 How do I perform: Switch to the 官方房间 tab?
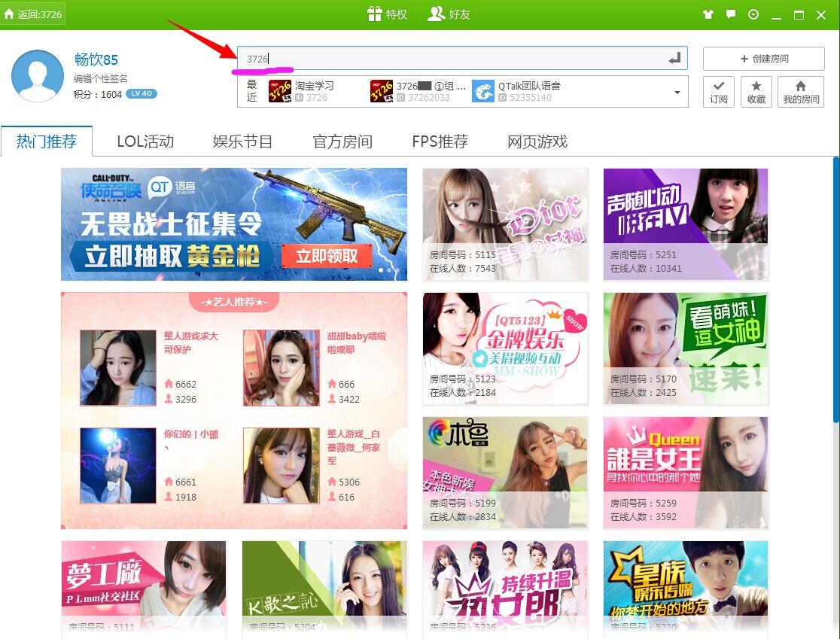[342, 141]
